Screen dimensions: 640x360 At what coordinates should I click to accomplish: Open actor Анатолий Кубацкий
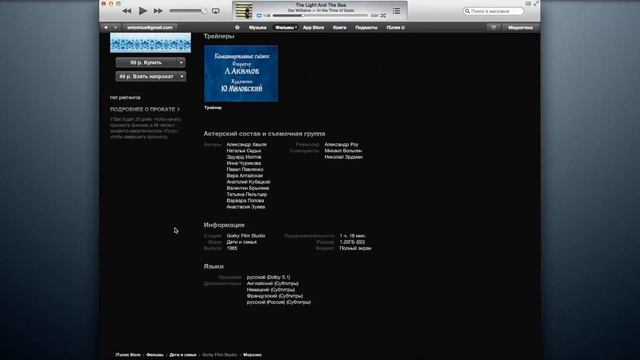point(248,182)
